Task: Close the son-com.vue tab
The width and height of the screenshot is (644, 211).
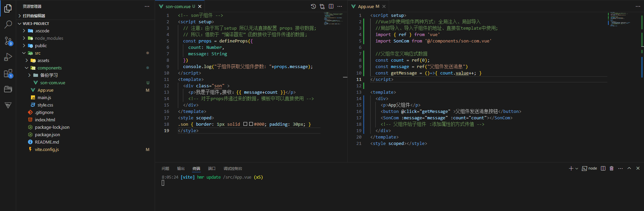Action: pos(200,6)
